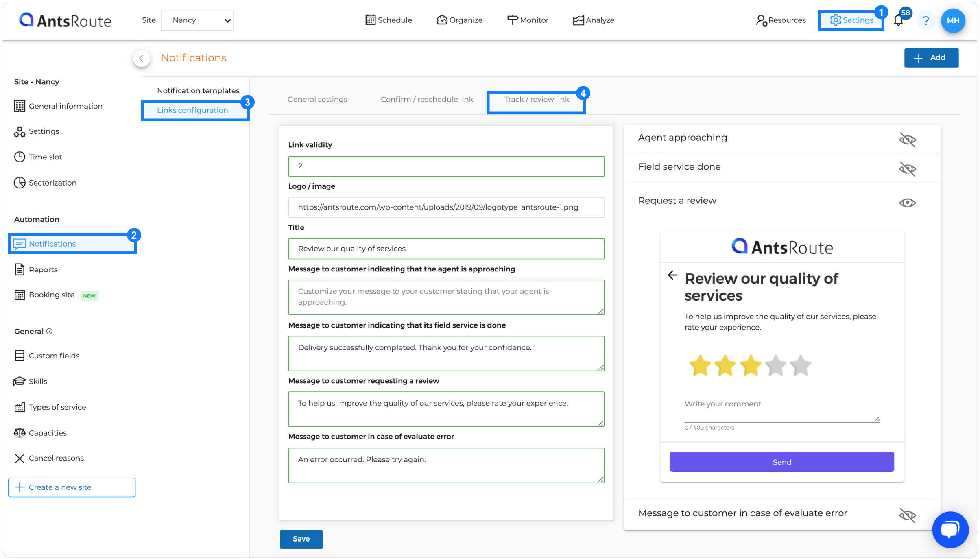
Task: Click the review request message textarea
Action: 446,409
